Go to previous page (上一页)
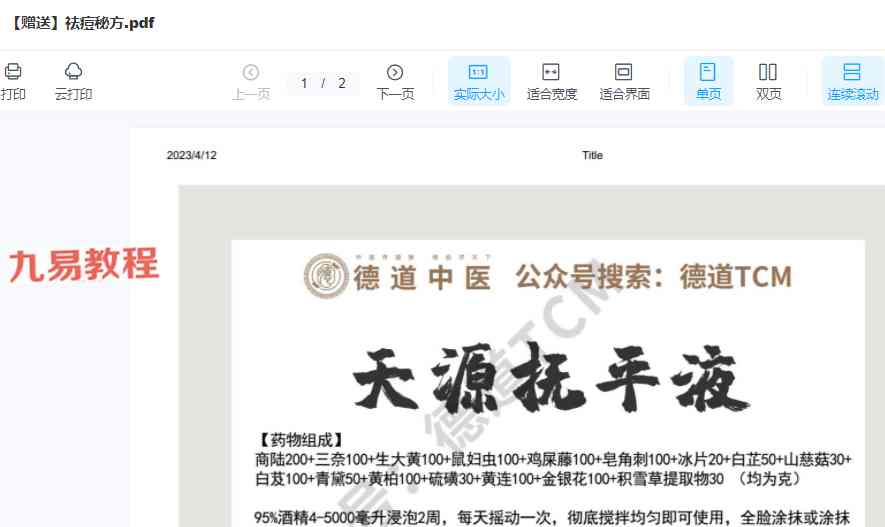Viewport: 885px width, 527px height. pyautogui.click(x=251, y=82)
